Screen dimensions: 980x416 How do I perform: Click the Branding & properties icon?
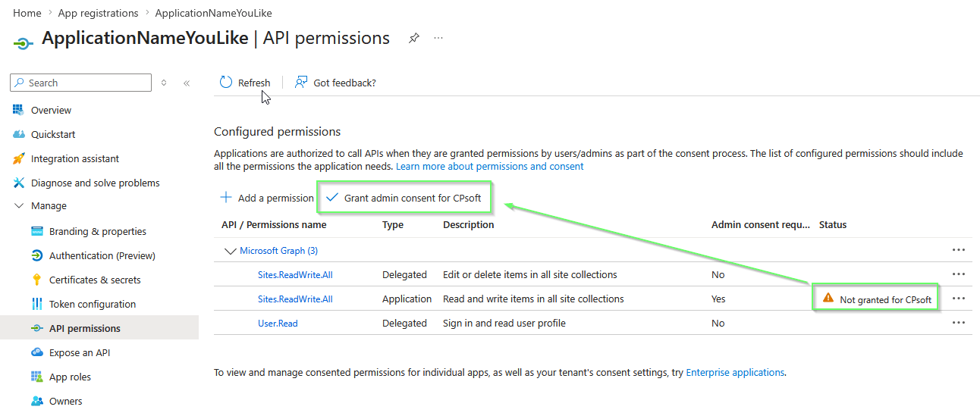[36, 231]
